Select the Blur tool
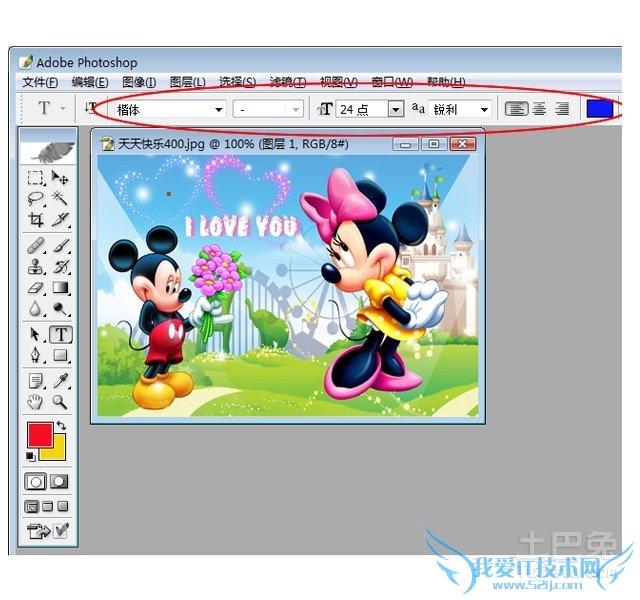The width and height of the screenshot is (640, 600). tap(35, 309)
